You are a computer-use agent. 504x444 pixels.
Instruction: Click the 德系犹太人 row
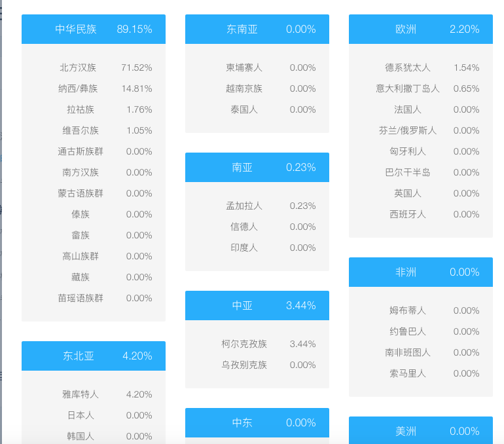click(420, 67)
